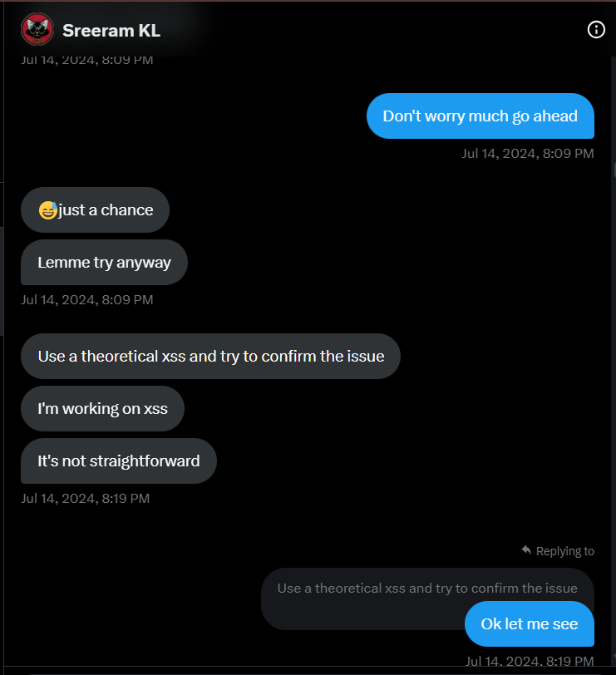The image size is (616, 675).
Task: Click the chat's vertical scrollbar
Action: click(614, 361)
